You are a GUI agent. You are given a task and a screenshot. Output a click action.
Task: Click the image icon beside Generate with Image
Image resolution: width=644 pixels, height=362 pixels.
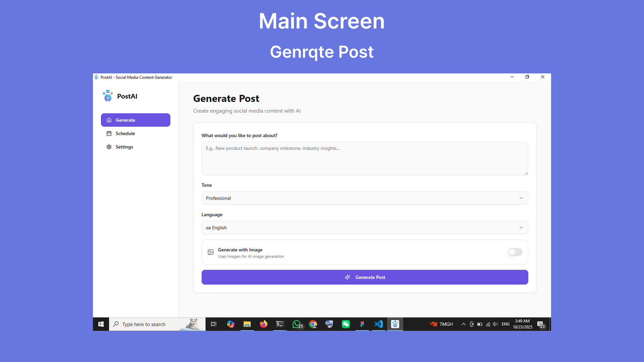211,252
